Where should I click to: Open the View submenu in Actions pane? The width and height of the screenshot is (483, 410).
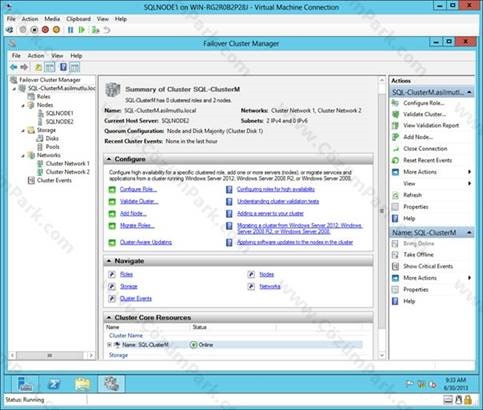[x=432, y=184]
